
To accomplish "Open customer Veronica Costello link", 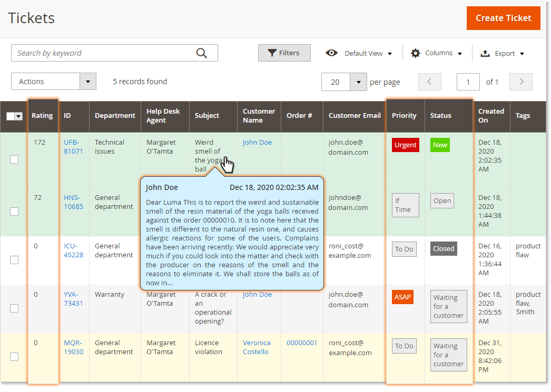I will click(x=257, y=347).
